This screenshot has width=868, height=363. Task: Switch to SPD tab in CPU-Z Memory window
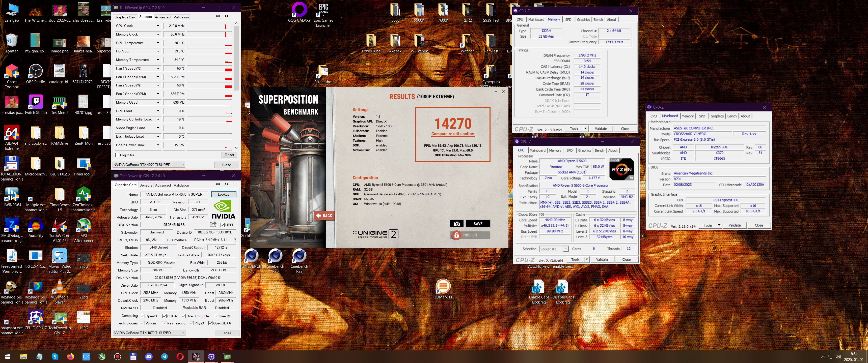[568, 19]
